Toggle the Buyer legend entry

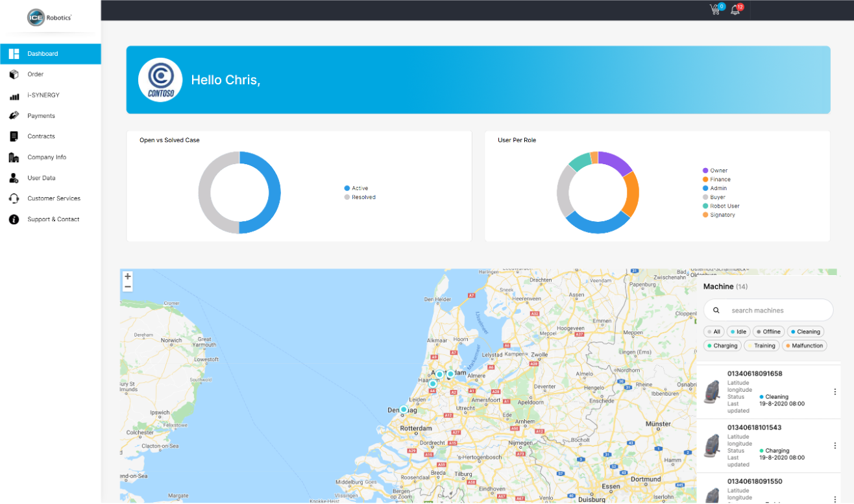(x=714, y=197)
